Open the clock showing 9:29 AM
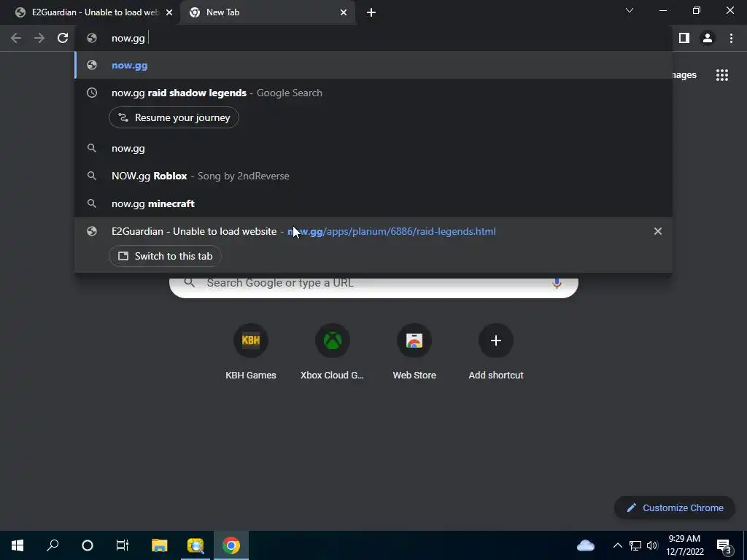The width and height of the screenshot is (747, 560). point(684,545)
